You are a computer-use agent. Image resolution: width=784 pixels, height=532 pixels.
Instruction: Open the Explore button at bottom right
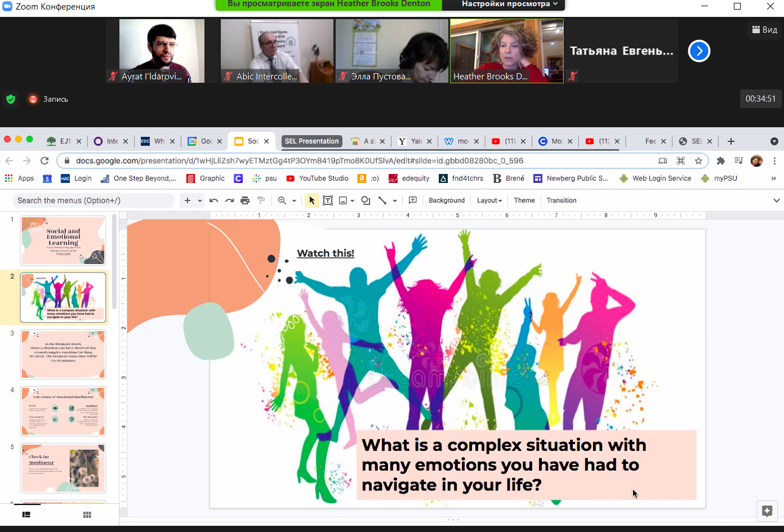767,511
